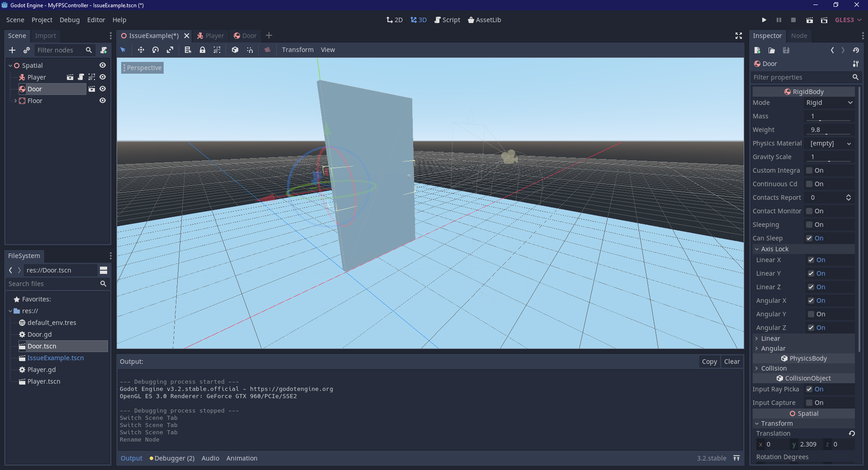Copy the Output log text

[709, 362]
